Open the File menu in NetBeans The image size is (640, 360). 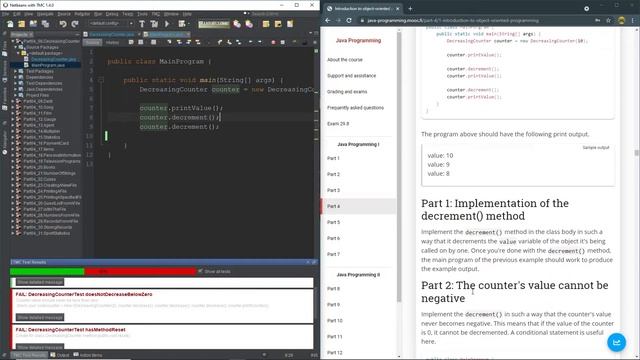(5, 14)
